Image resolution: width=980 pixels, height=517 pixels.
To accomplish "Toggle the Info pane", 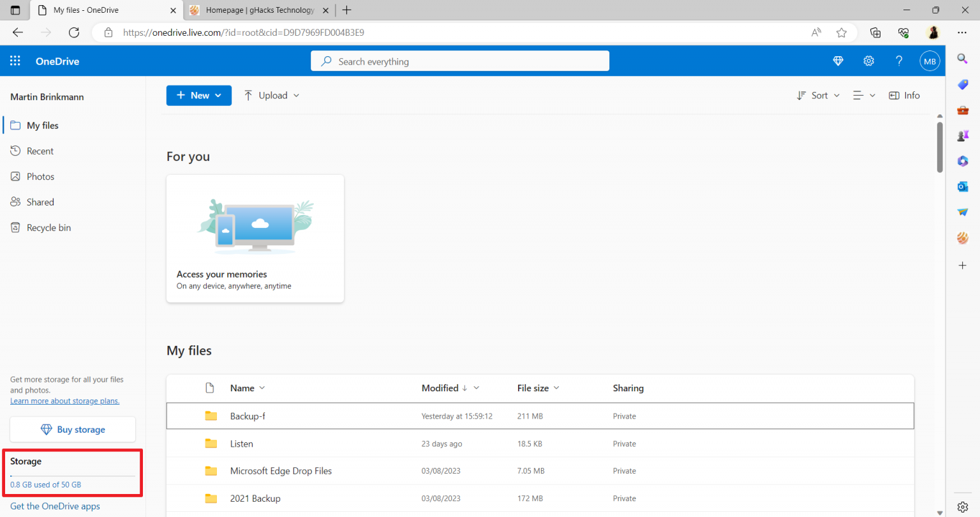I will pos(904,95).
